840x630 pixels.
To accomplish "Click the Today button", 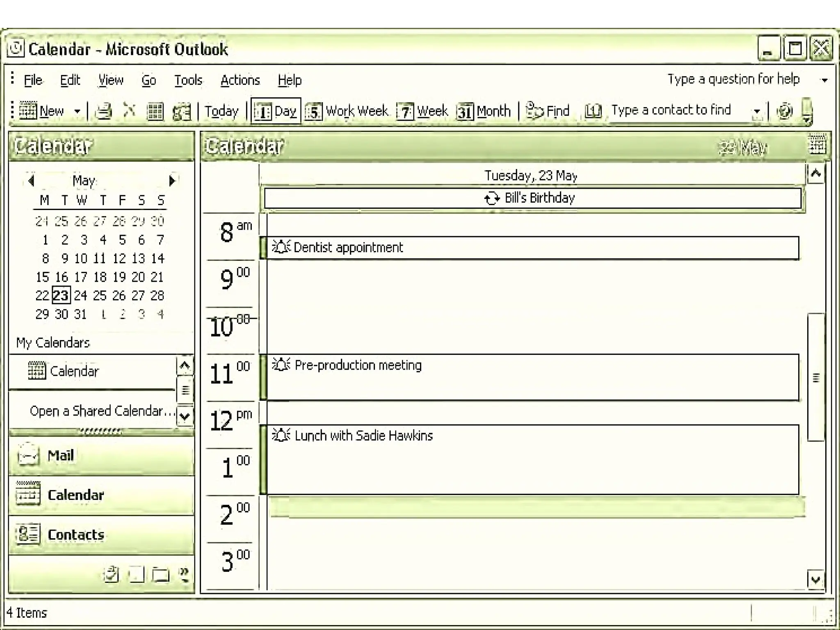I will [221, 111].
